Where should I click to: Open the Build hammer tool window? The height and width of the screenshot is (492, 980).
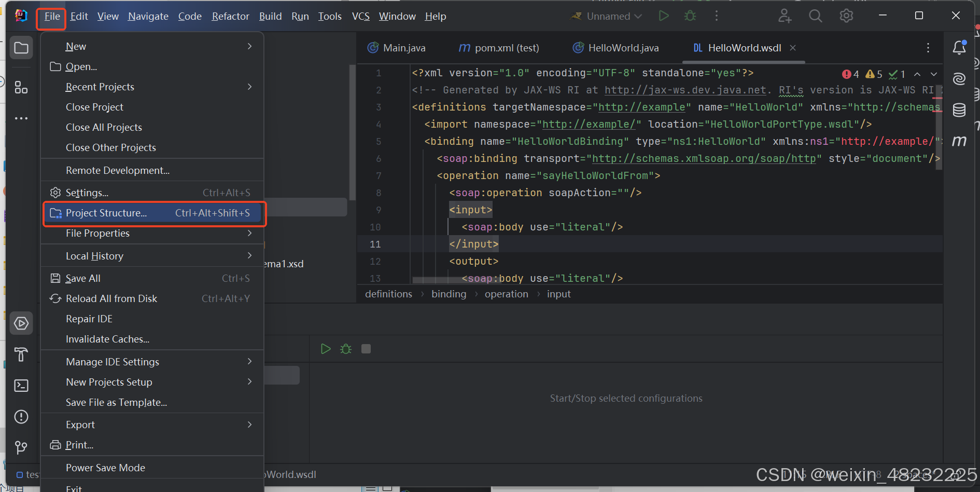point(21,354)
